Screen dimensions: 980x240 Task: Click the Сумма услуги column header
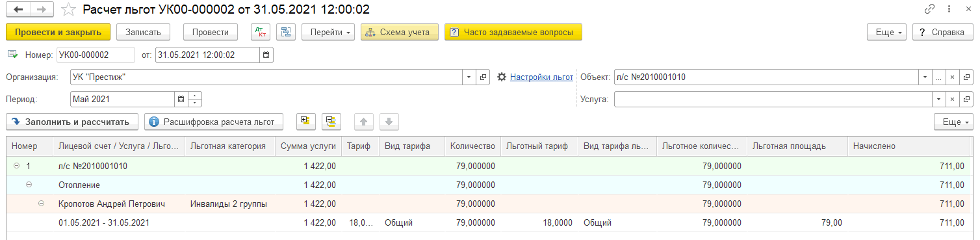coord(308,146)
